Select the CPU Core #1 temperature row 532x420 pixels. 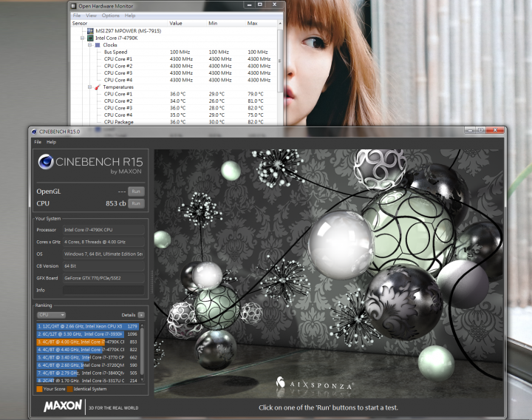[174, 94]
